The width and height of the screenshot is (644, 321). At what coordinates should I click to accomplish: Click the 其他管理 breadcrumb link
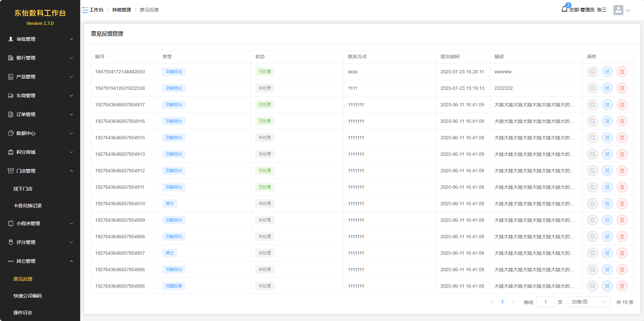coord(121,10)
